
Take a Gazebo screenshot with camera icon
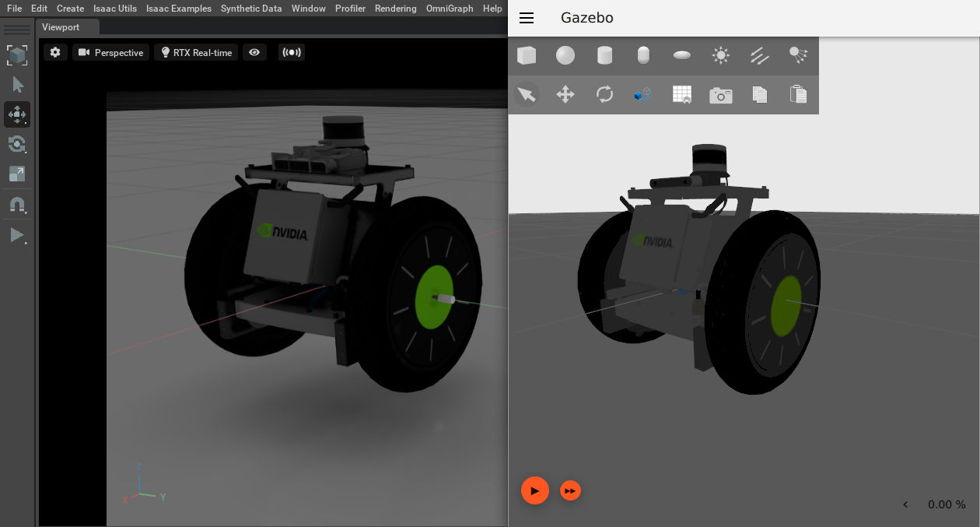721,94
